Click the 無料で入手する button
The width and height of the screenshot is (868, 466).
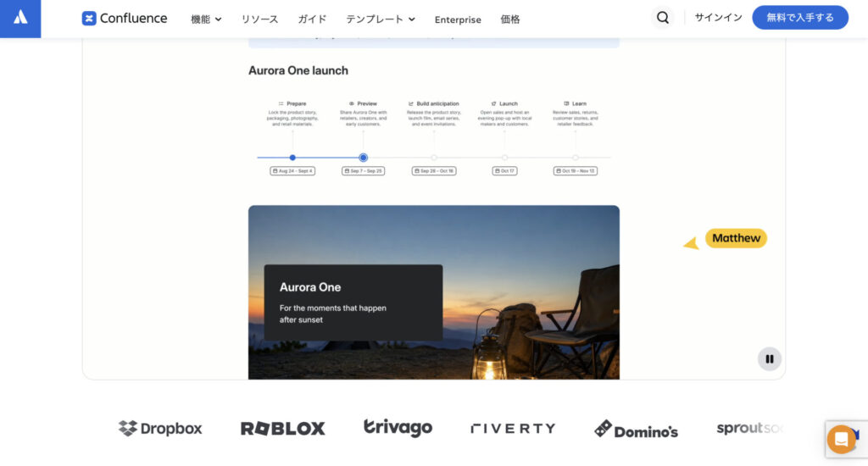pos(800,18)
